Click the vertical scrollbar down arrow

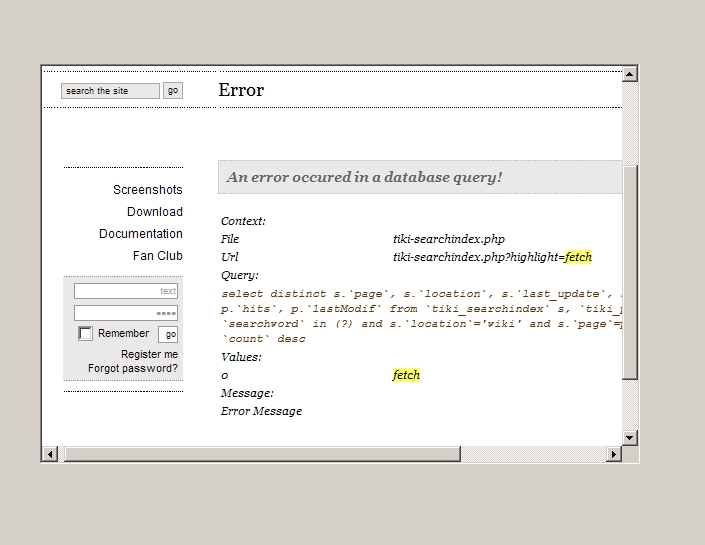pyautogui.click(x=629, y=437)
